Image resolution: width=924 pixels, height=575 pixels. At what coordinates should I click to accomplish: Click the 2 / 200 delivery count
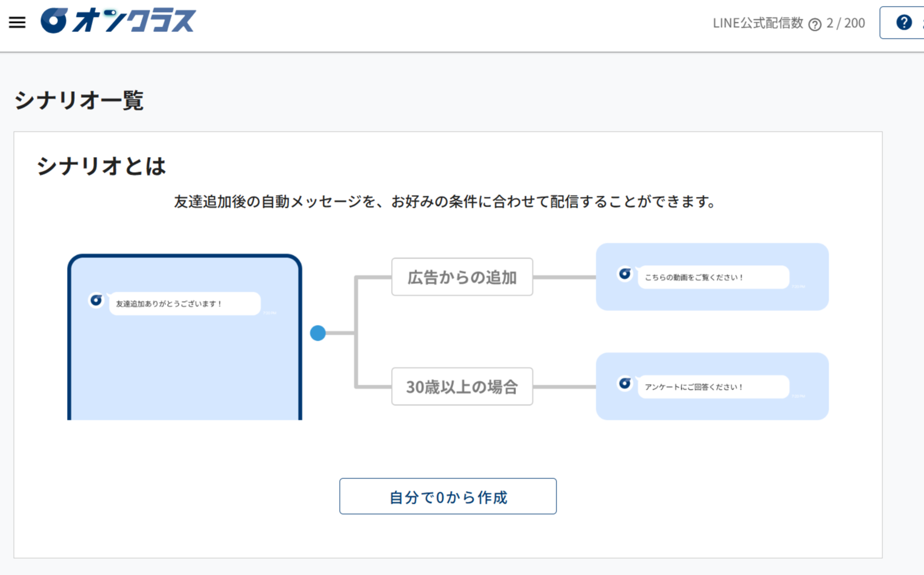(x=846, y=24)
